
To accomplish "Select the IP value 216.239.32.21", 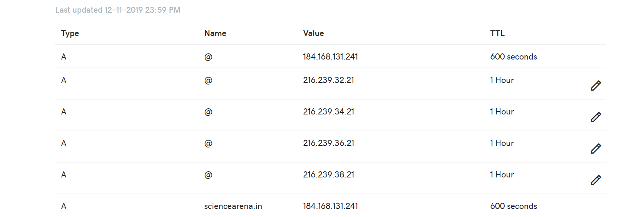I will (328, 80).
